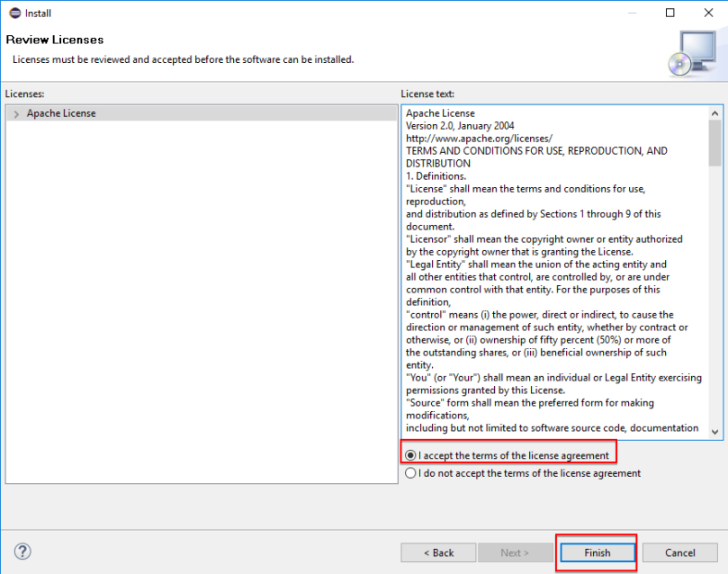
Task: Click Finish to install software
Action: pos(598,552)
